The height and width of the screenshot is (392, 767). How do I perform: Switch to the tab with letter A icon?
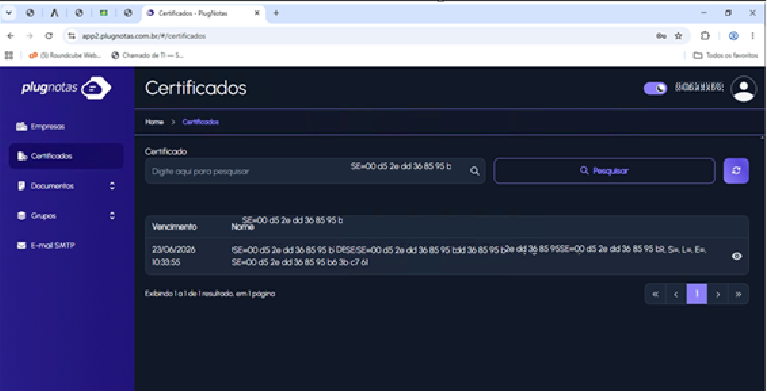[54, 13]
